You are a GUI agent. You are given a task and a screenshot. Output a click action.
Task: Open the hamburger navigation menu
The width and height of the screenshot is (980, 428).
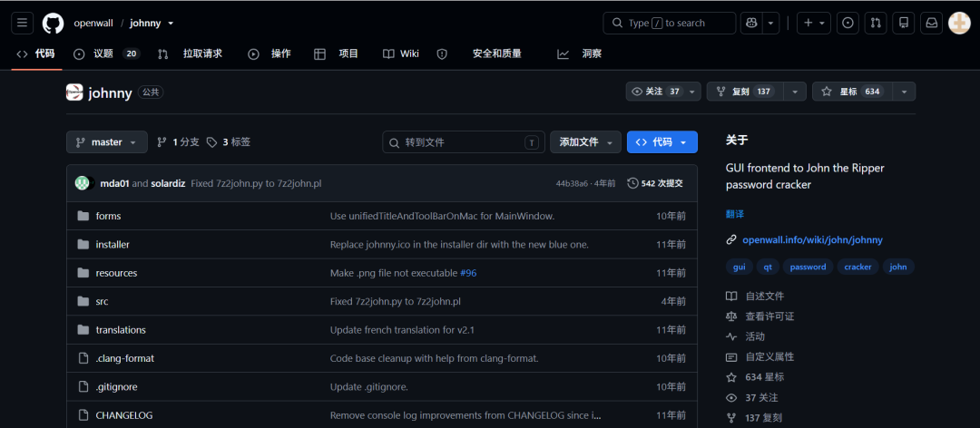22,23
